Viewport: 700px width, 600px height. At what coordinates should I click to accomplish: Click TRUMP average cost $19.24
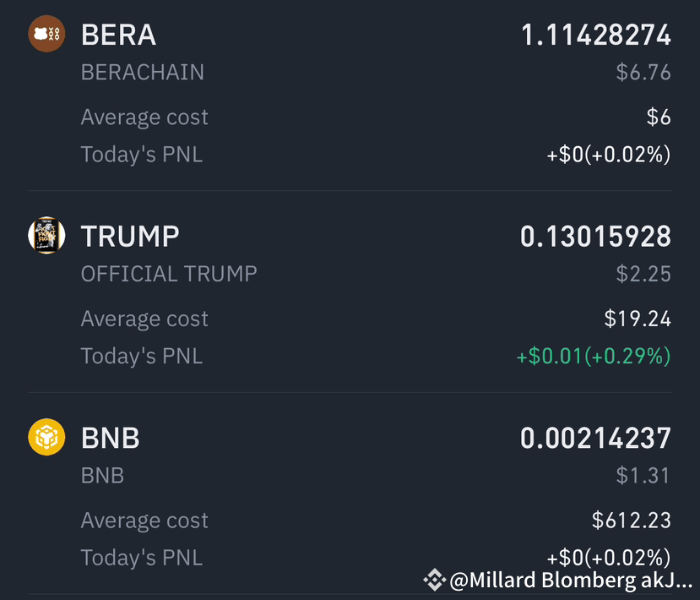[x=638, y=319]
